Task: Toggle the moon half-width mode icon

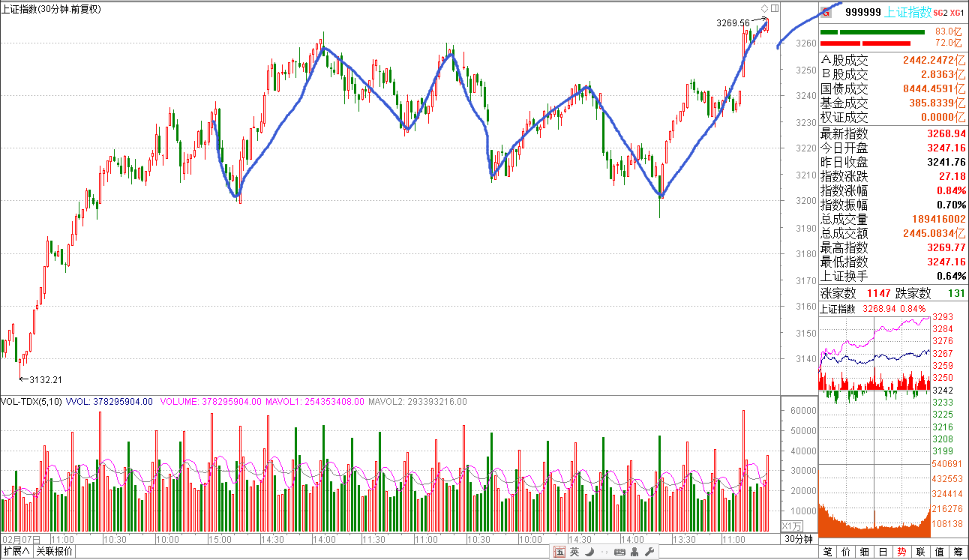Action: pyautogui.click(x=589, y=553)
